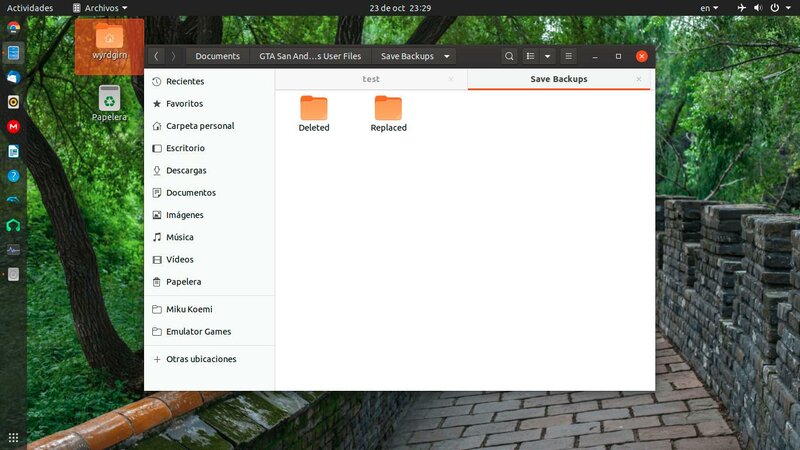
Task: Go forward with the right arrow
Action: pyautogui.click(x=173, y=56)
